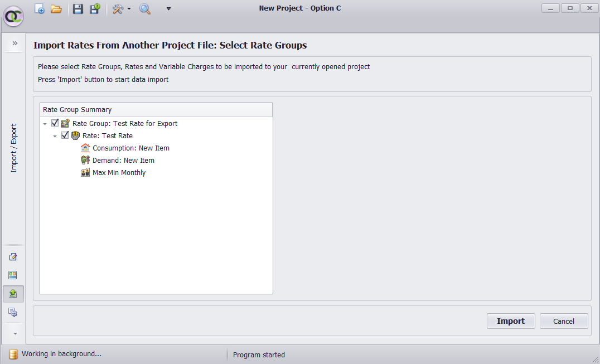The height and width of the screenshot is (364, 600).
Task: Click the Save As help disk icon
Action: (95, 8)
